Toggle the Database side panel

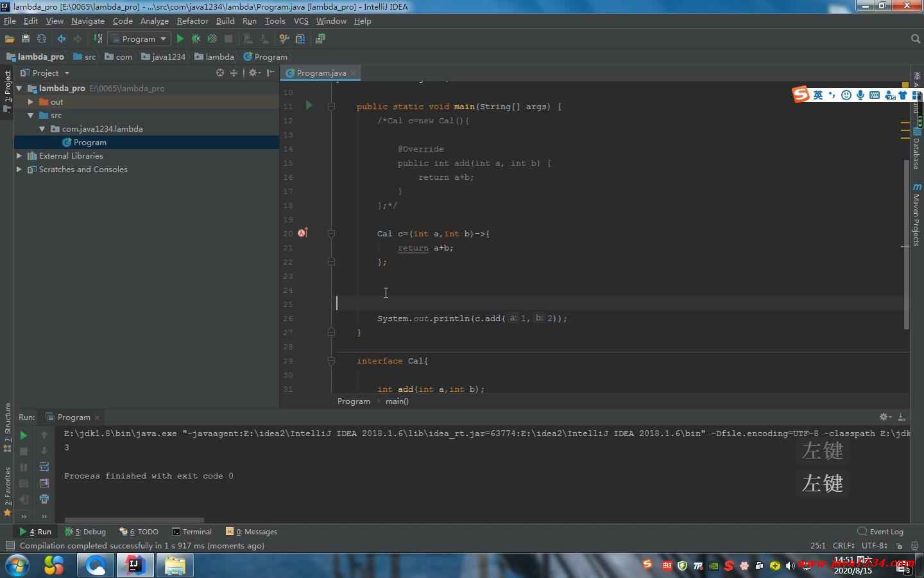click(916, 148)
